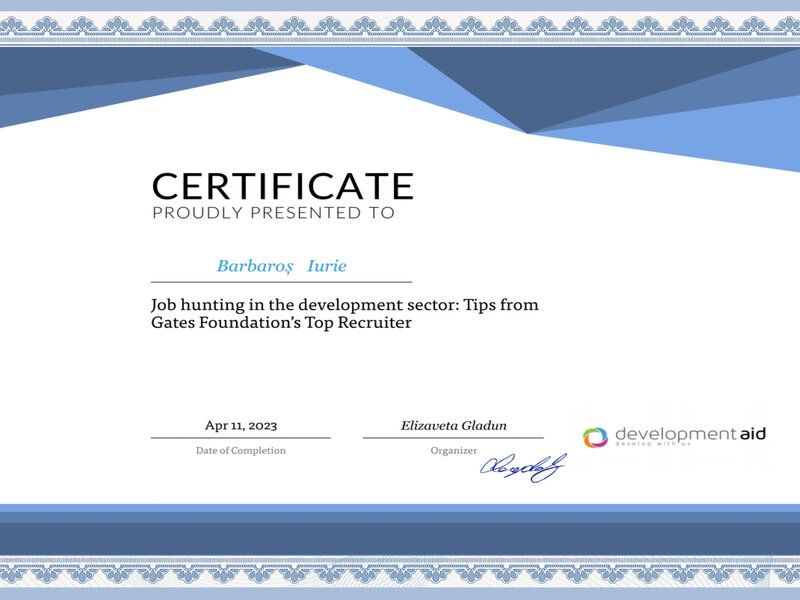800x600 pixels.
Task: Select the "PROUDLY PRESENTED TO" subtitle
Action: pyautogui.click(x=273, y=213)
